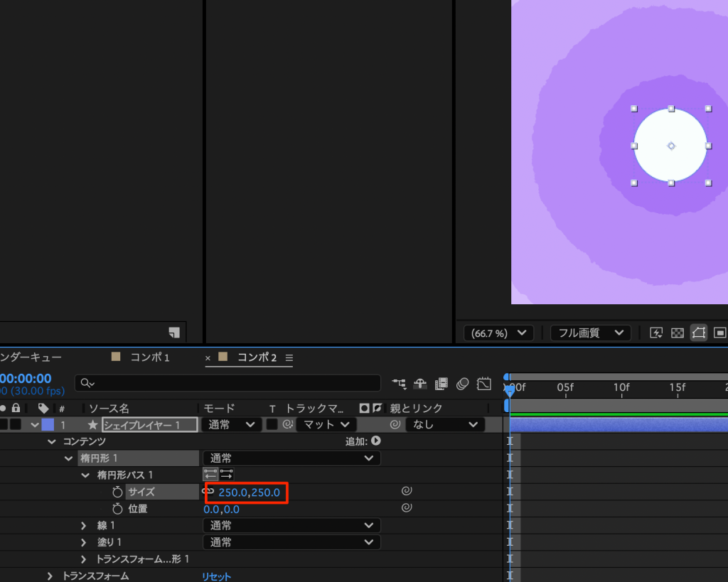Image resolution: width=728 pixels, height=582 pixels.
Task: Open the magnification 66.7% dropdown
Action: point(498,333)
